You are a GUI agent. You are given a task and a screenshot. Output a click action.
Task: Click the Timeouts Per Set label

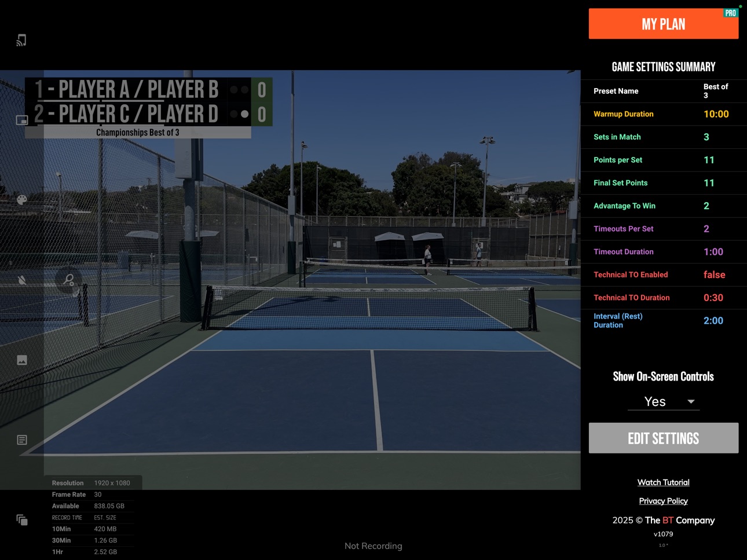click(624, 229)
